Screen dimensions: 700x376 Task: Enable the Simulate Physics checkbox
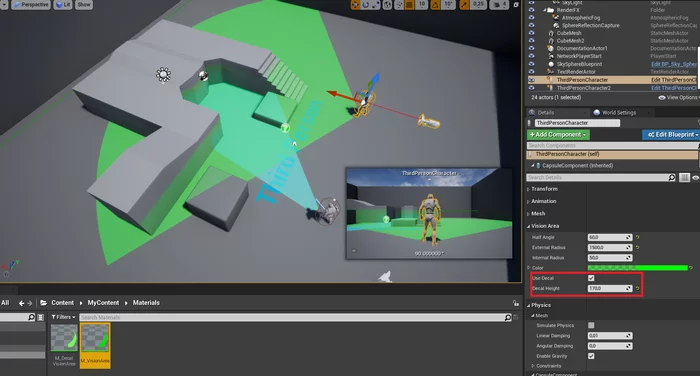[591, 326]
